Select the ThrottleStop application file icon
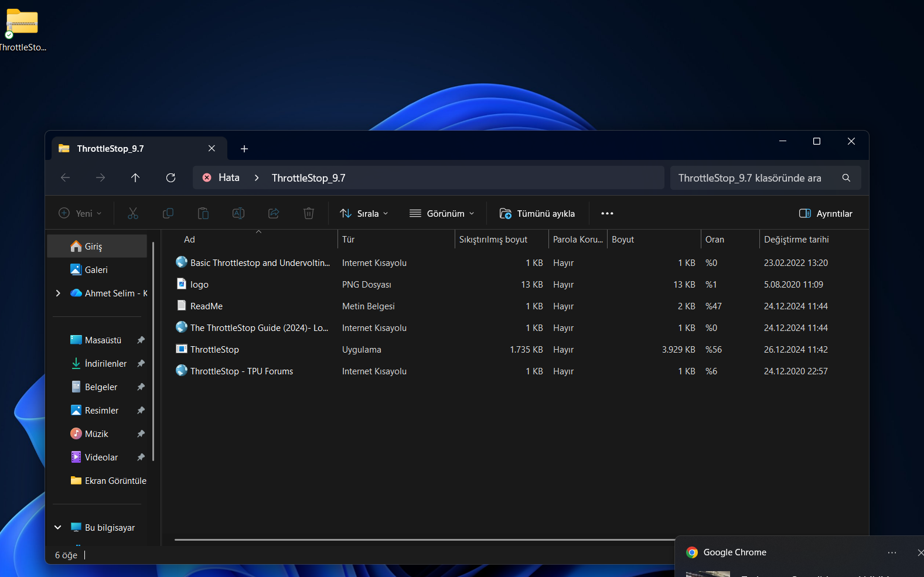 click(x=182, y=349)
